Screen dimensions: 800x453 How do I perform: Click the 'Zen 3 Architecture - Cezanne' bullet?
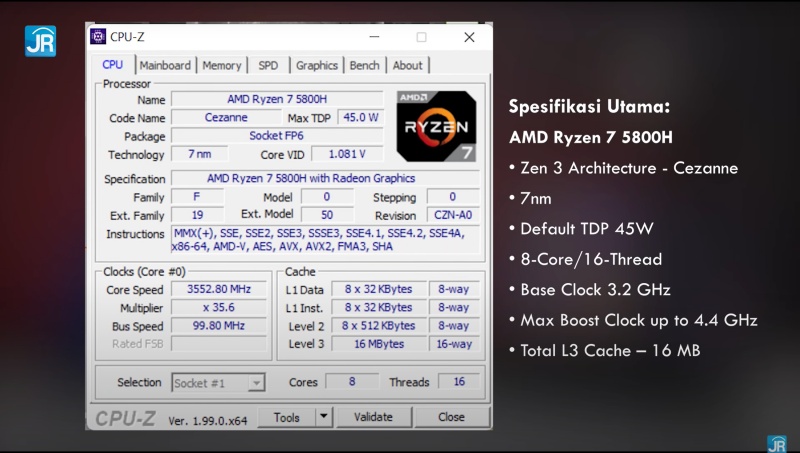tap(629, 168)
